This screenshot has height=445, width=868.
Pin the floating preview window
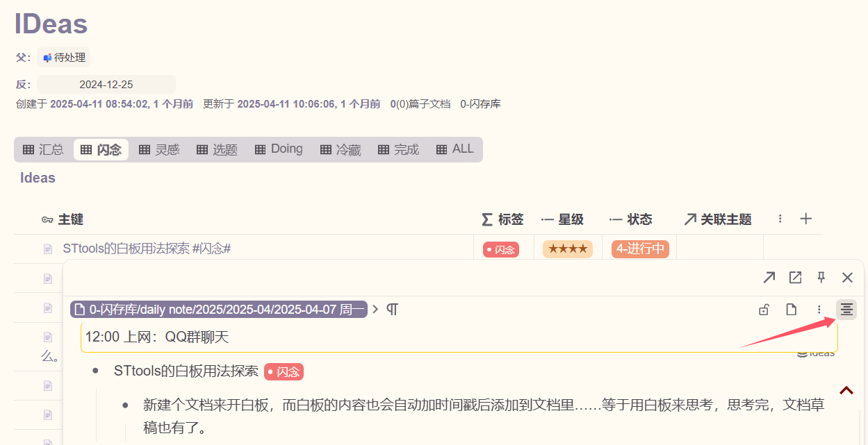821,278
